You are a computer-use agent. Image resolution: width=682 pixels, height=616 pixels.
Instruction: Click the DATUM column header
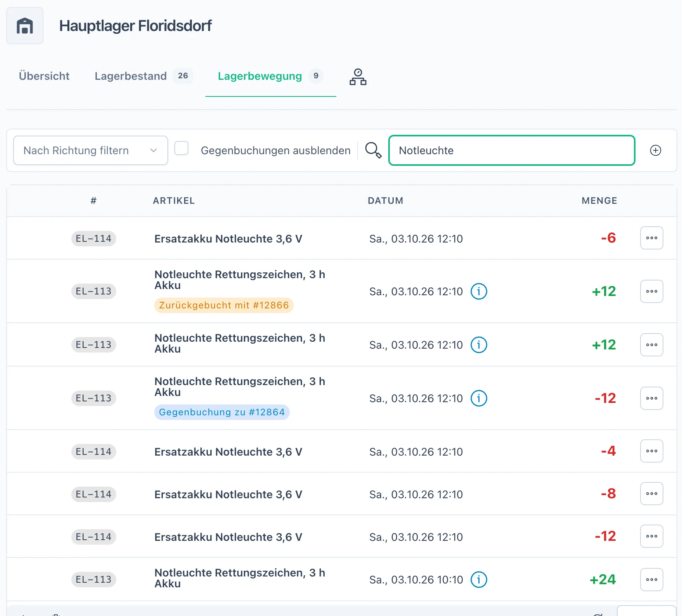pyautogui.click(x=386, y=201)
